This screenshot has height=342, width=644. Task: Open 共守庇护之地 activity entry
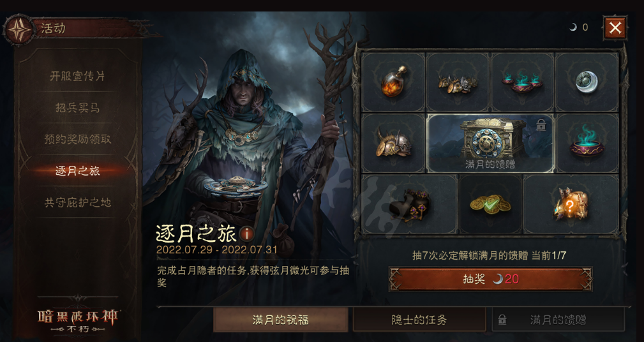coord(78,202)
